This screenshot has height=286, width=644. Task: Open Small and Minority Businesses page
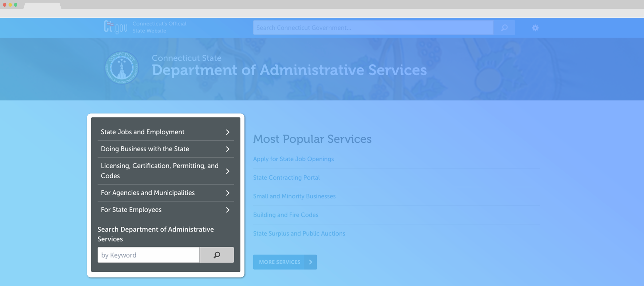point(294,196)
